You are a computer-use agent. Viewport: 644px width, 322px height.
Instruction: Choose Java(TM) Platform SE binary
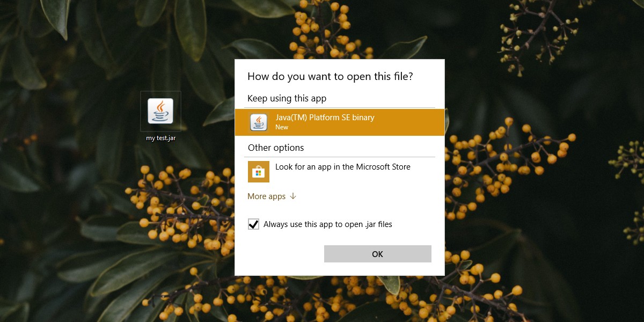[340, 122]
